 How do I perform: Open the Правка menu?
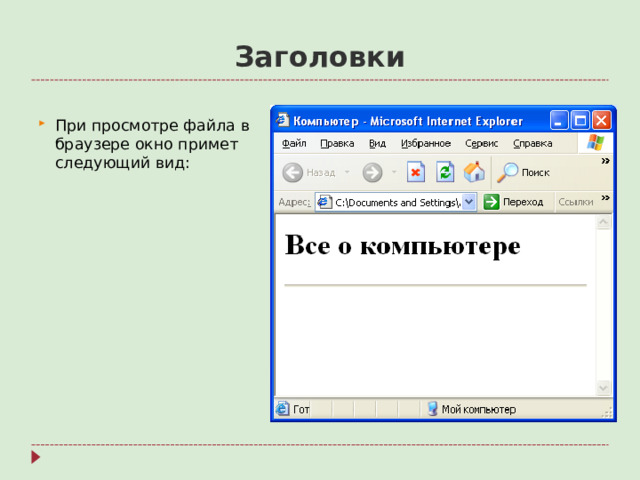[337, 143]
